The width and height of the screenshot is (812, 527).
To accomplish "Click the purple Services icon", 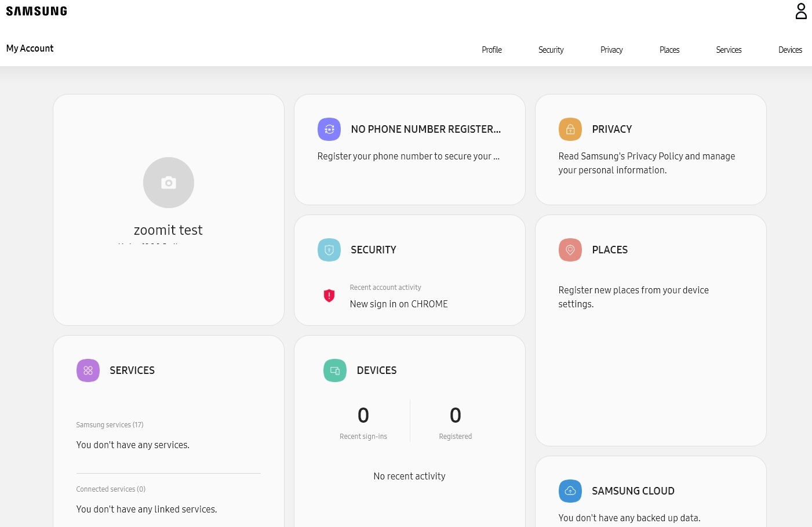I will click(x=88, y=370).
